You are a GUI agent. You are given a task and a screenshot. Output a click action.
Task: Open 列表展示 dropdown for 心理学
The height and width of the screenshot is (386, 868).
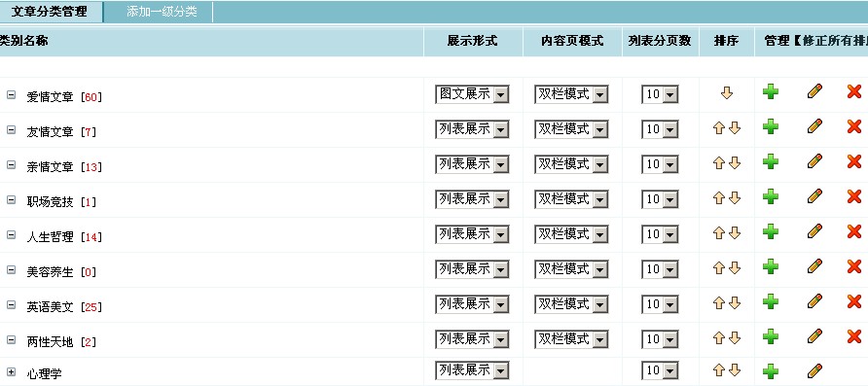tap(472, 370)
